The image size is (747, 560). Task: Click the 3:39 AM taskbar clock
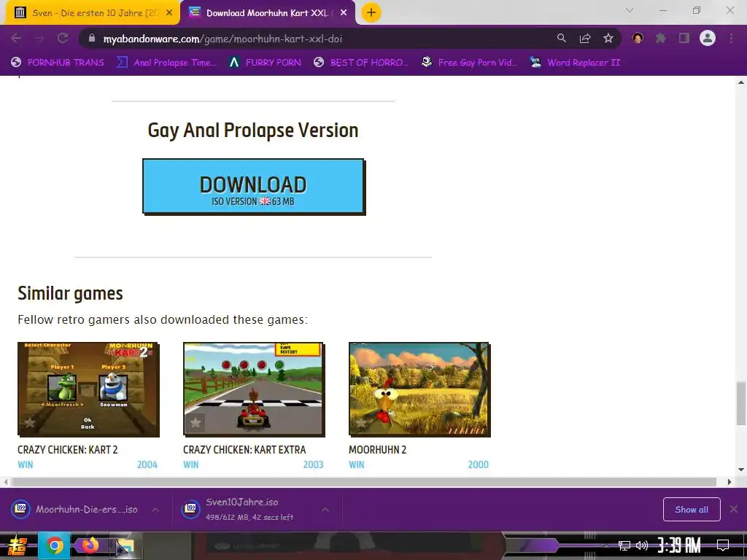(679, 545)
